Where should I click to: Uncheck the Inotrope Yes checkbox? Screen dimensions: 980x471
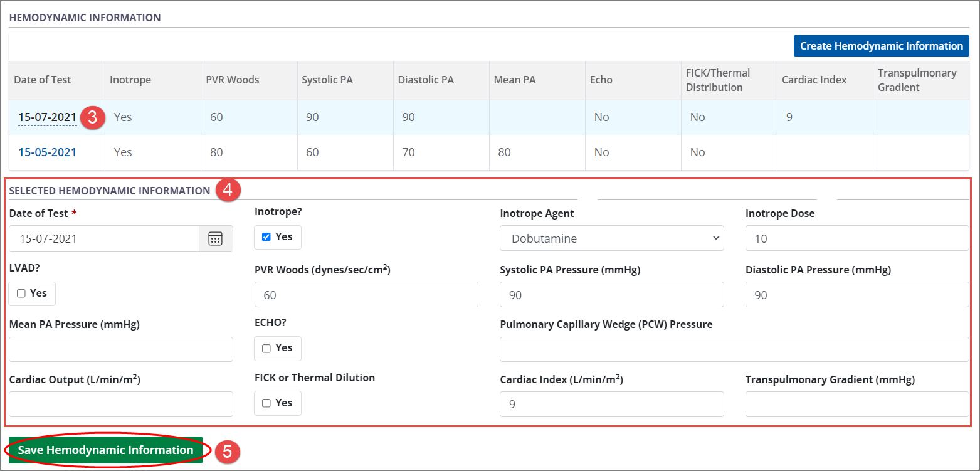click(266, 237)
